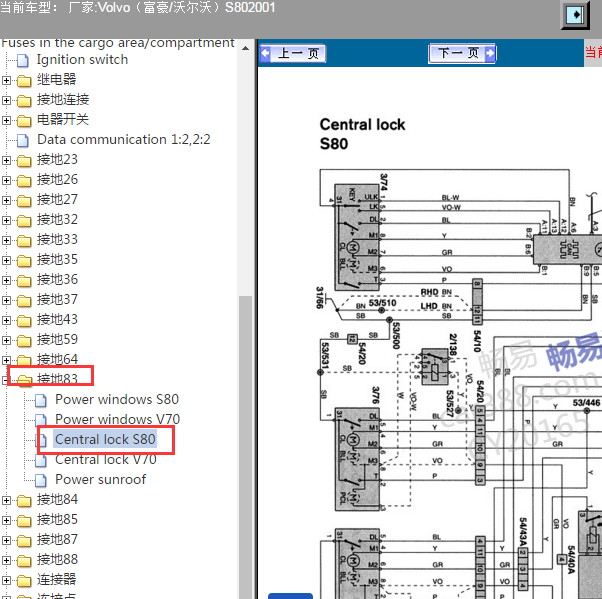Expand the 接地59 tree node
Image resolution: width=602 pixels, height=599 pixels.
[x=6, y=340]
